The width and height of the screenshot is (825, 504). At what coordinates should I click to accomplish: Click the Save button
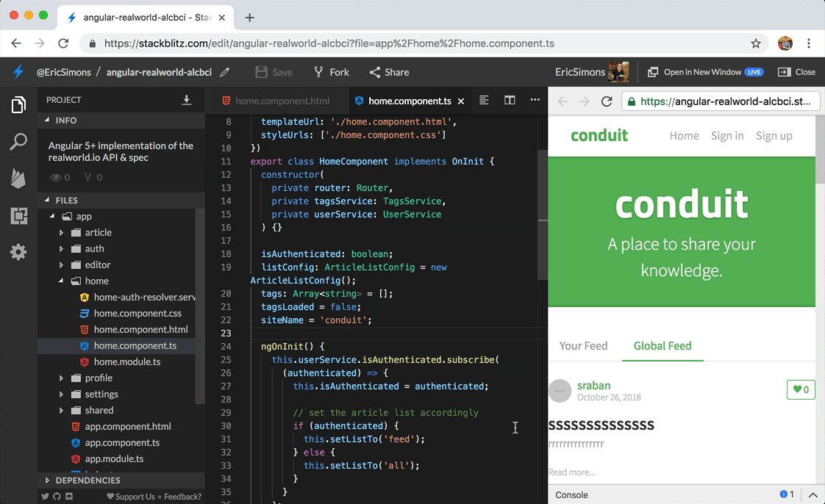point(274,72)
